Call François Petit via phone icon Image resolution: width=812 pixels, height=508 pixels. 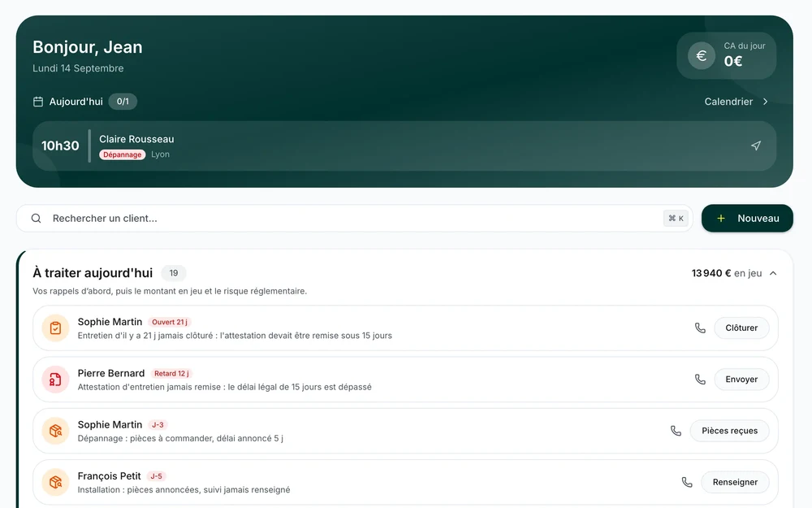pyautogui.click(x=687, y=481)
